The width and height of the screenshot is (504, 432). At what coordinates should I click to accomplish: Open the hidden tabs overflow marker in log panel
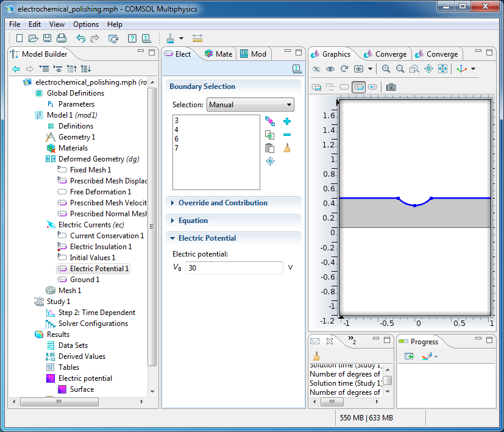coord(352,340)
